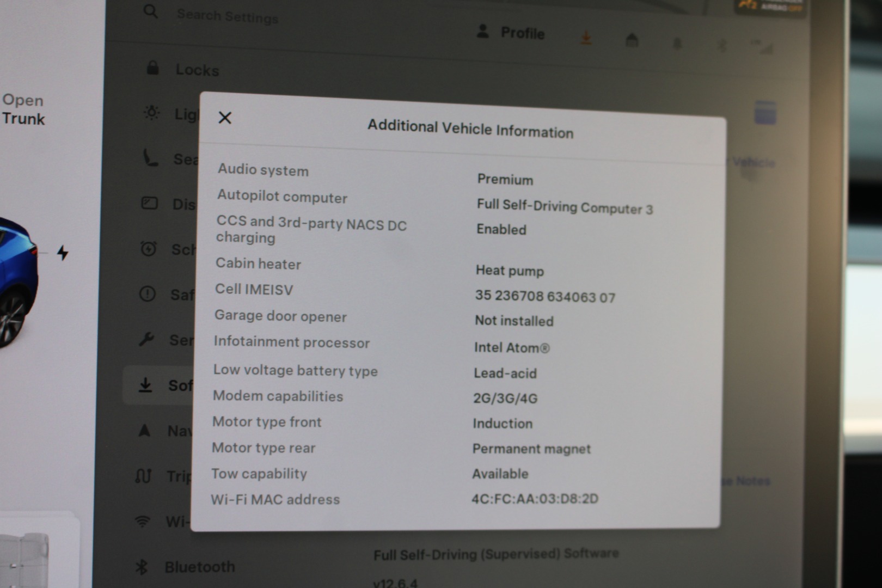Select the Service wrench icon

[x=146, y=340]
